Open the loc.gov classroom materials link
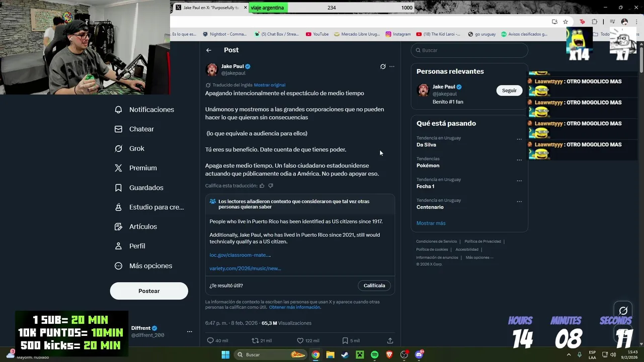 click(240, 255)
